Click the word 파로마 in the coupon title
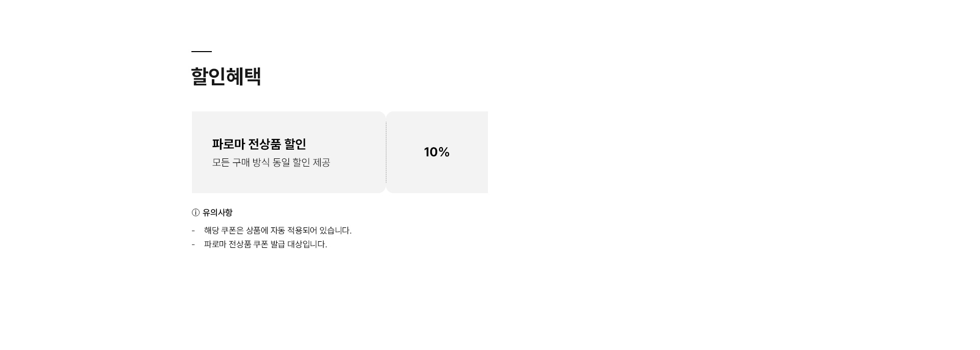The height and width of the screenshot is (350, 980). coord(228,144)
